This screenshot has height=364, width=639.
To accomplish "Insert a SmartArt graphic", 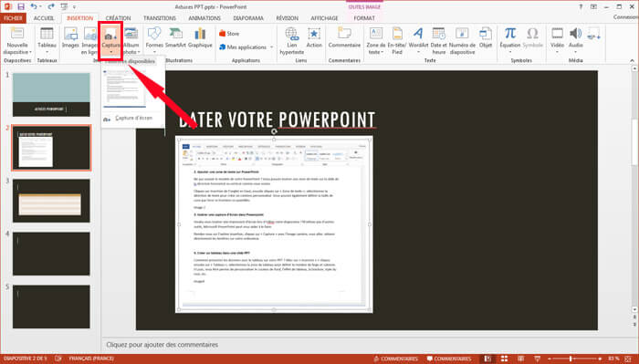I will point(175,38).
